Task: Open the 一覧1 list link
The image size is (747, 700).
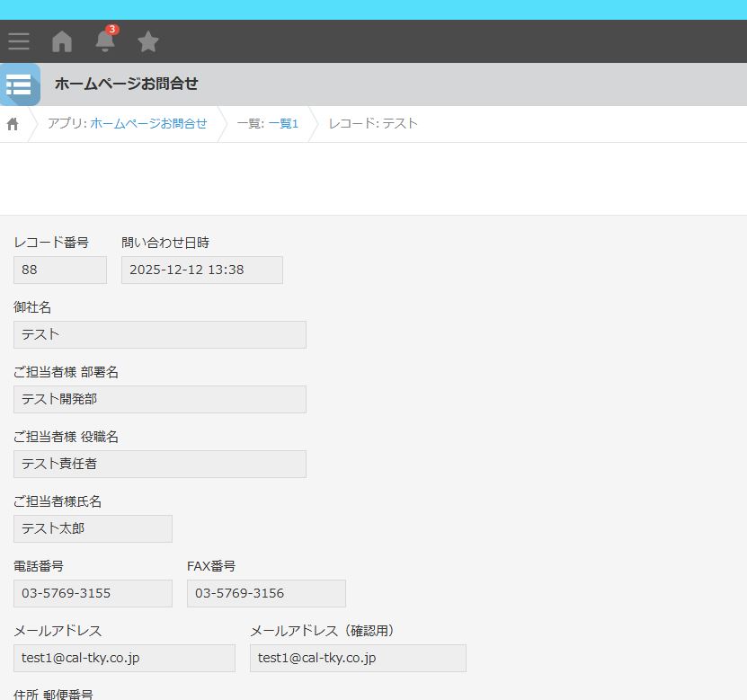Action: pyautogui.click(x=282, y=123)
